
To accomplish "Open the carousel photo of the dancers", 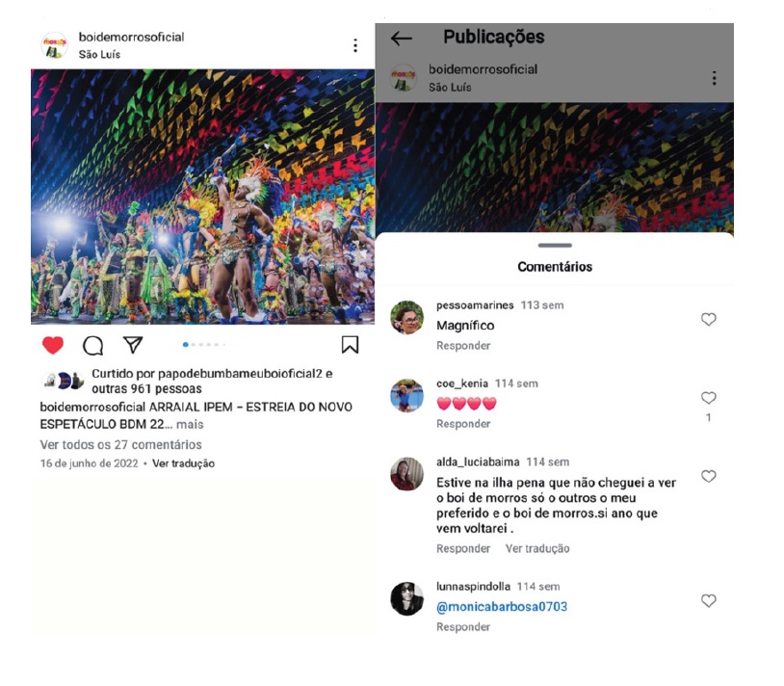I will coord(202,197).
